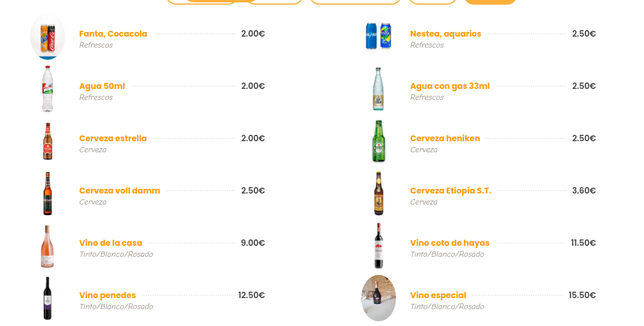Click the Nestea and Aquarius cans image
Screen dimensions: 644x326
379,36
